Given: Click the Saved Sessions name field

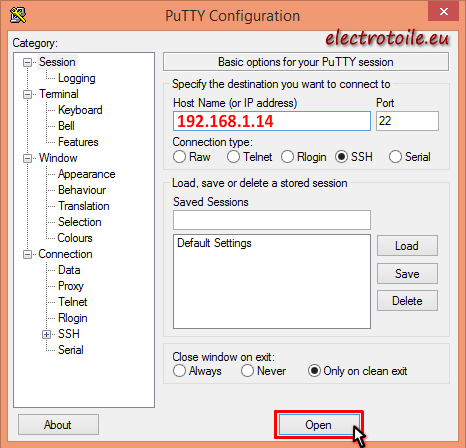Looking at the screenshot, I should pyautogui.click(x=272, y=220).
